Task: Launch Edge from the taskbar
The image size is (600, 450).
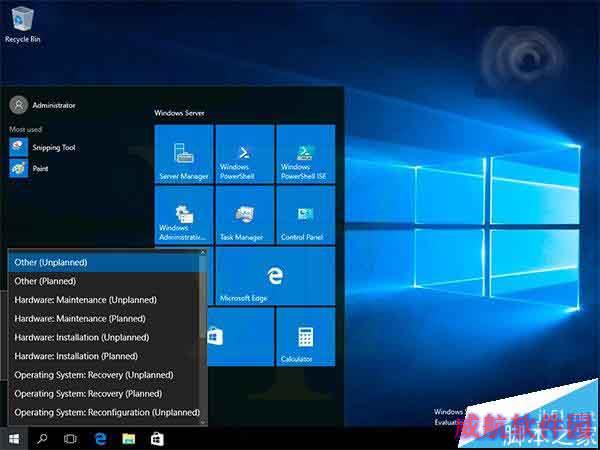Action: (100, 439)
